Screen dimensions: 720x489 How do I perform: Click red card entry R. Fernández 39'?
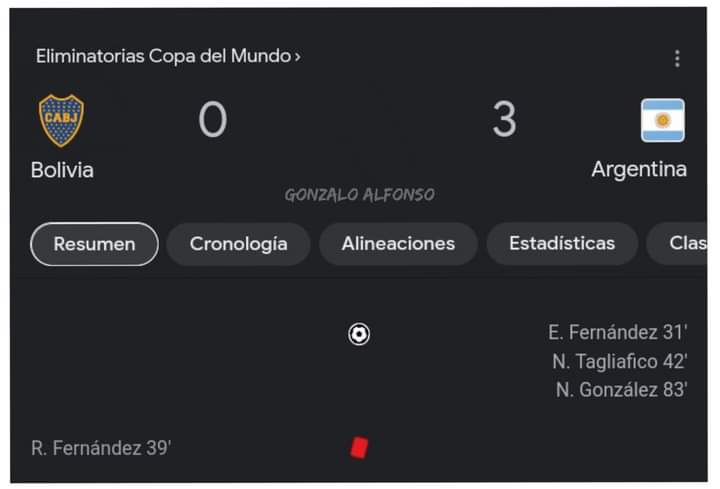pos(101,448)
